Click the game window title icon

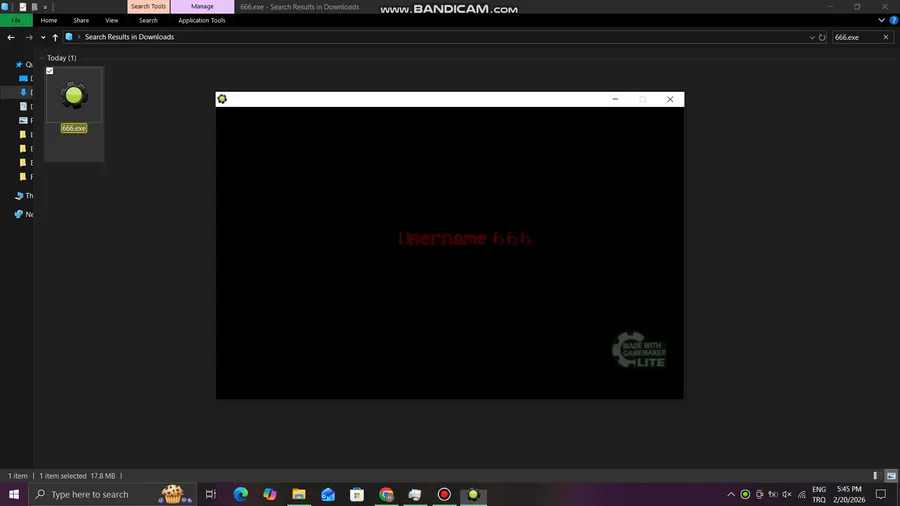point(222,99)
